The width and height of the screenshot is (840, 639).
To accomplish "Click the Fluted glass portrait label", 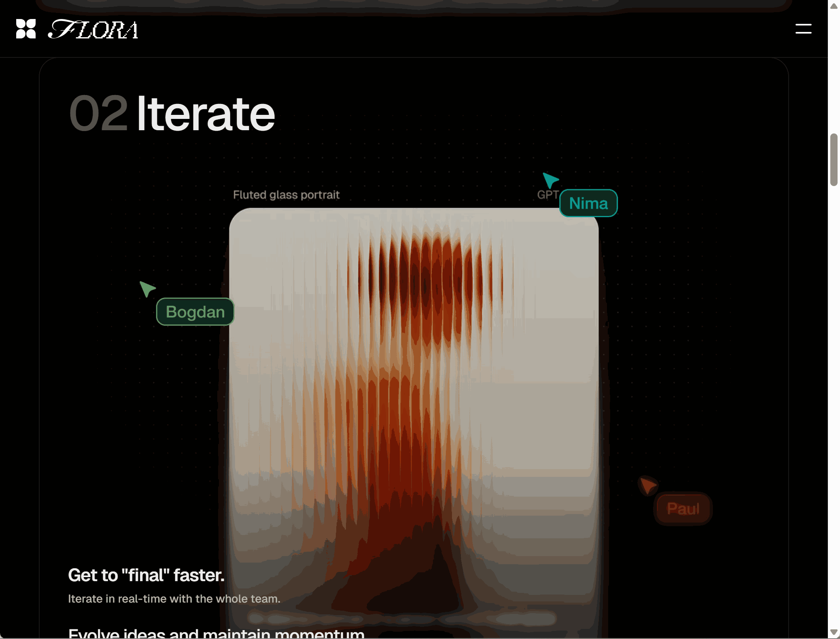I will coord(286,195).
